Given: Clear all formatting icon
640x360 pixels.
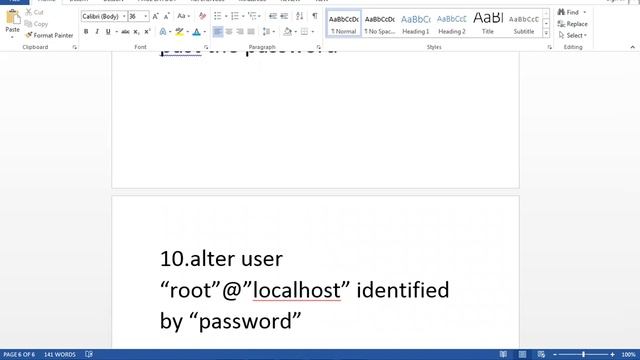Looking at the screenshot, I should pos(202,16).
